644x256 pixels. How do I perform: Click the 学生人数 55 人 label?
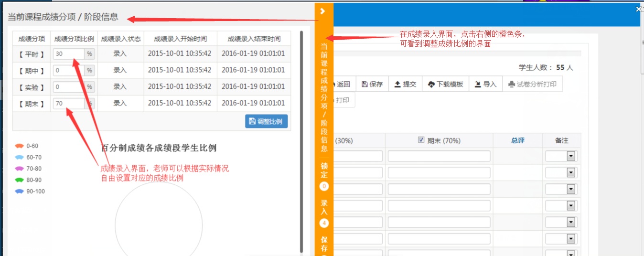coord(546,68)
